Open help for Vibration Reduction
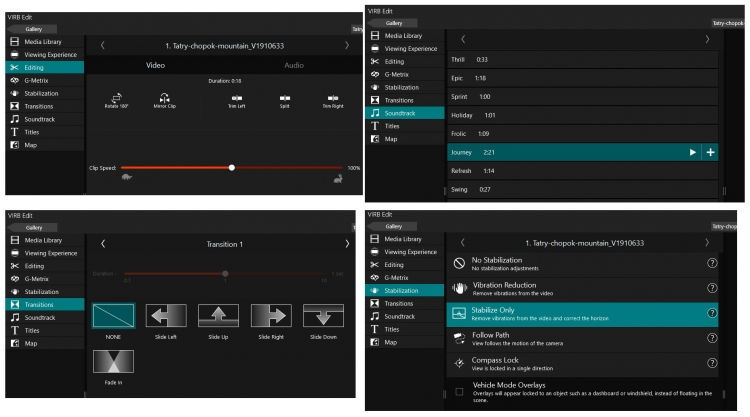Viewport: 750px width, 417px height. pyautogui.click(x=712, y=288)
